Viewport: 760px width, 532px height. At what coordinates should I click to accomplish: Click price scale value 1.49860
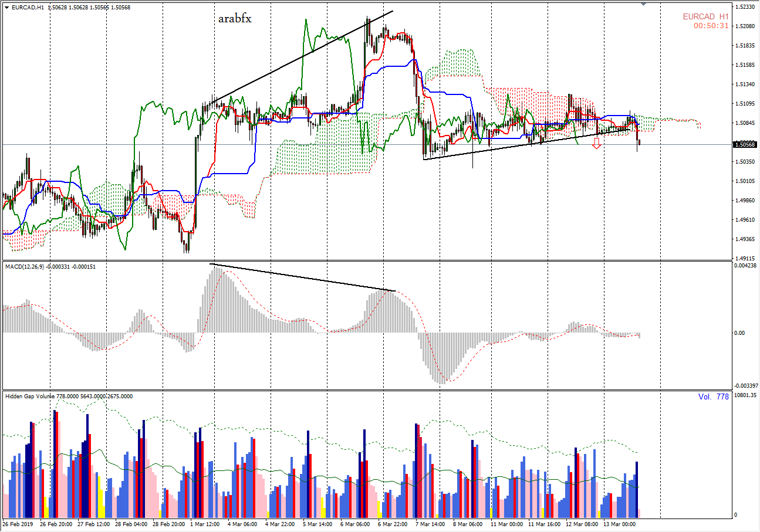(x=745, y=201)
